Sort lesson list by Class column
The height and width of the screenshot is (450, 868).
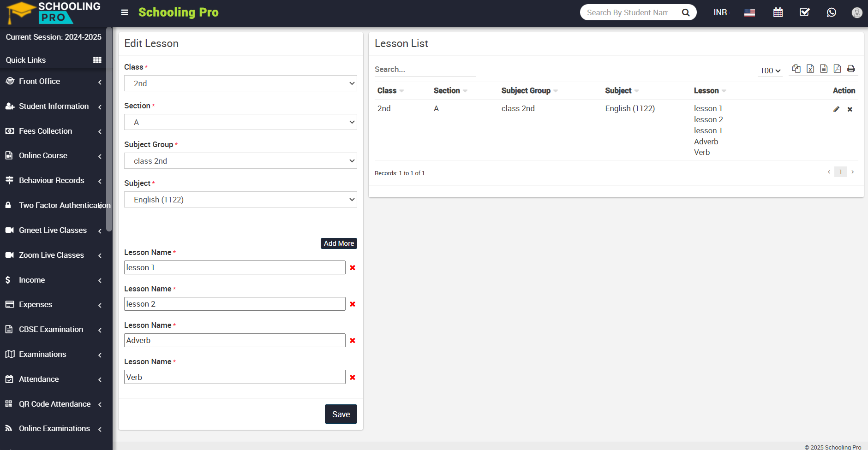pos(390,91)
